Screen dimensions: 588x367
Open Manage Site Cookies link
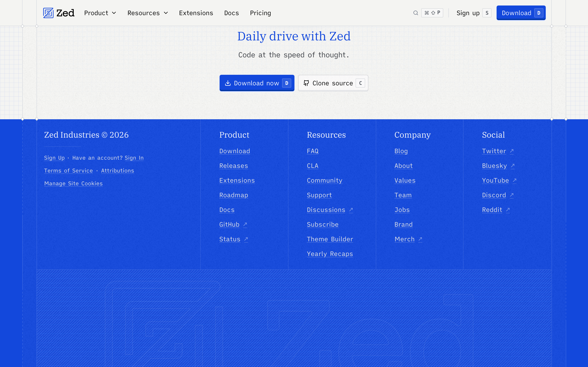[73, 183]
